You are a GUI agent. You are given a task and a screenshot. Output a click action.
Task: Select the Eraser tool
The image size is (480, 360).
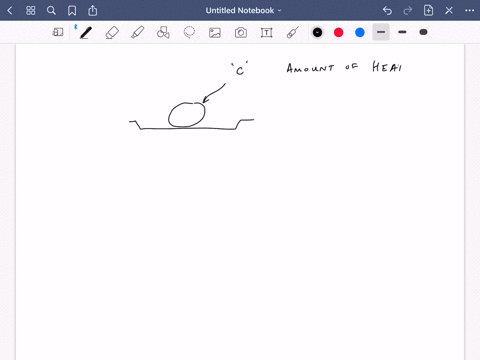(x=112, y=33)
